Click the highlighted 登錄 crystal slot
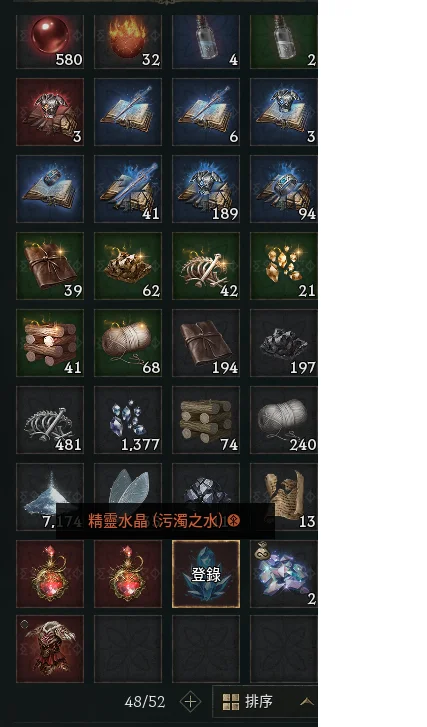This screenshot has width=427, height=727. [206, 574]
